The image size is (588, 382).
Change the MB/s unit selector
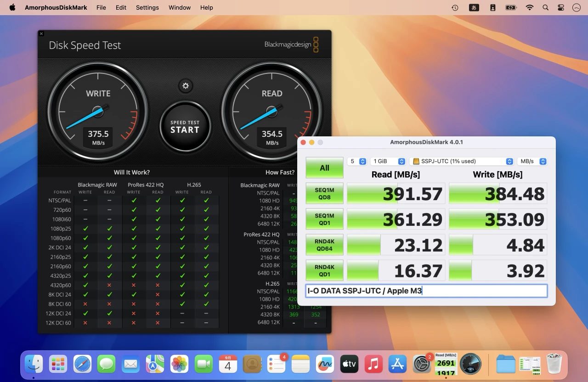click(x=531, y=161)
